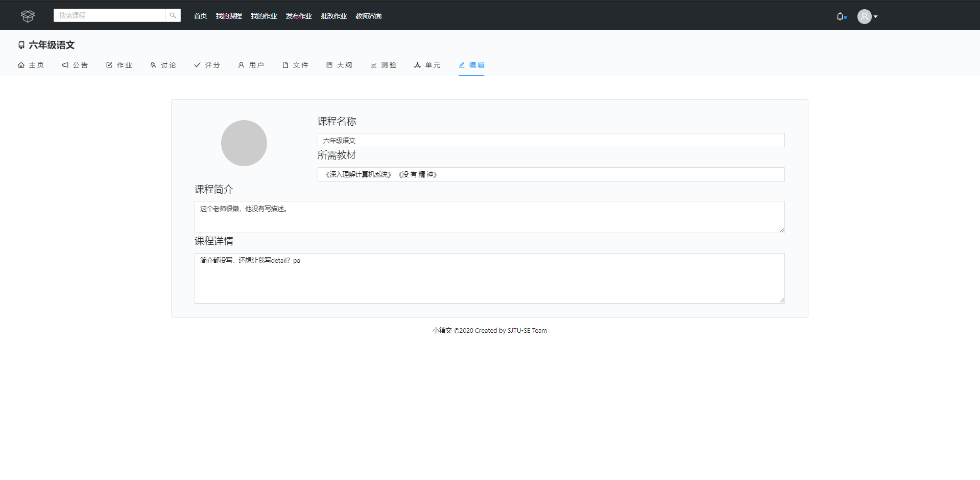Focus the 搜索课程 search box

point(109,15)
